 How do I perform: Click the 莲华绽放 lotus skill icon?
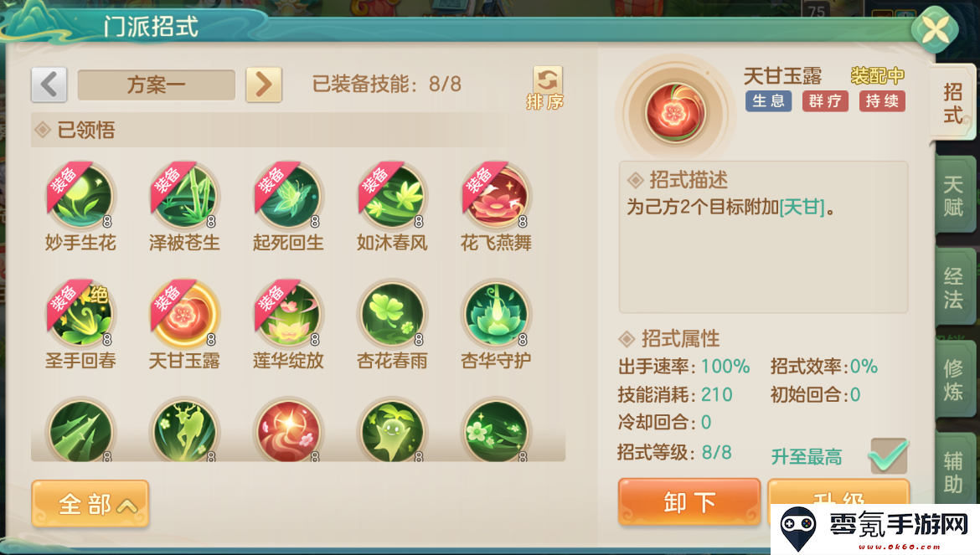288,314
